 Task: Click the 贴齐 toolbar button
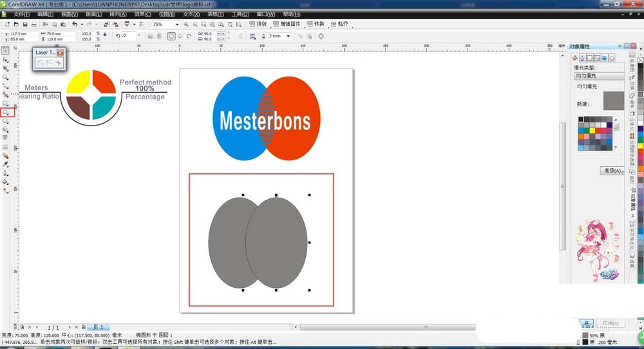click(339, 24)
